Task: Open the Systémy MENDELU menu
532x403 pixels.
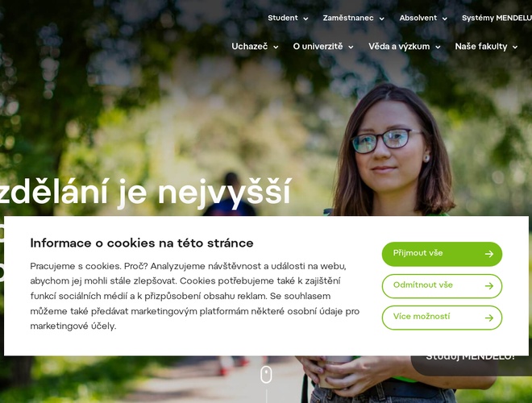Action: (x=497, y=18)
